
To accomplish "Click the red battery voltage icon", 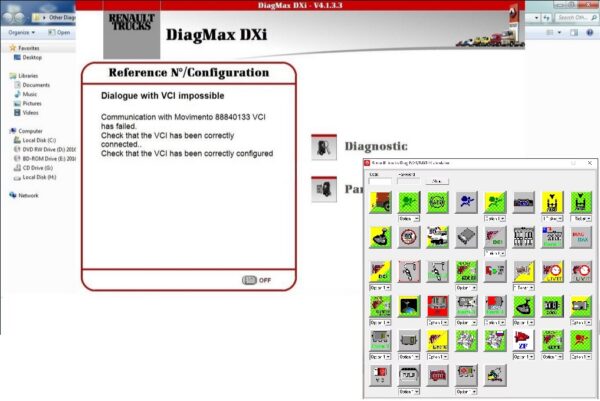I will (380, 375).
